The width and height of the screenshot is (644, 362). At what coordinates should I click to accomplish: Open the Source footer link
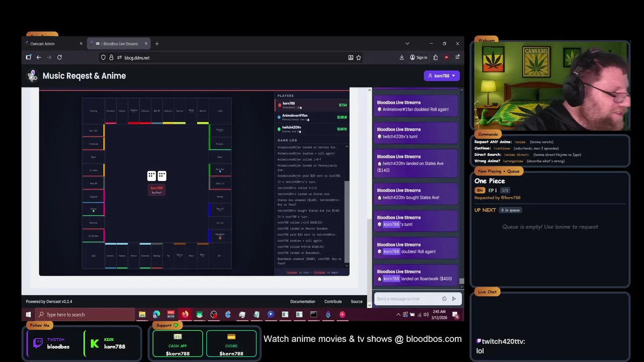click(356, 302)
